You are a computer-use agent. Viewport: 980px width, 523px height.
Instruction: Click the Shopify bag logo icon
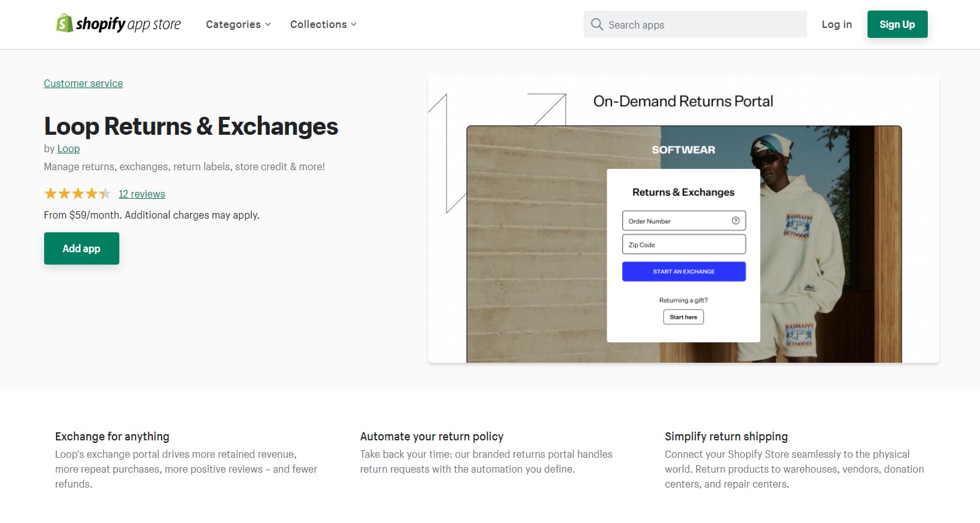(64, 23)
